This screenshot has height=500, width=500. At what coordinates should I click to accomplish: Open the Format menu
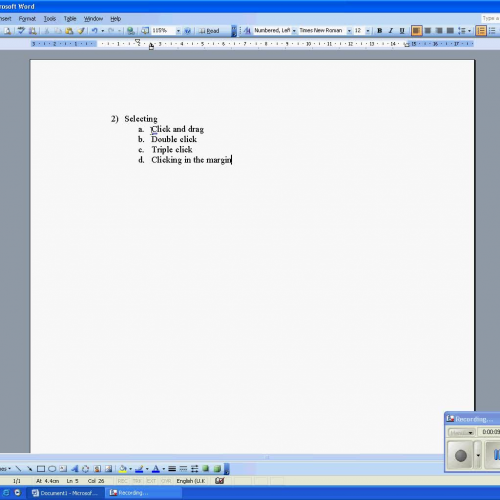pos(27,19)
